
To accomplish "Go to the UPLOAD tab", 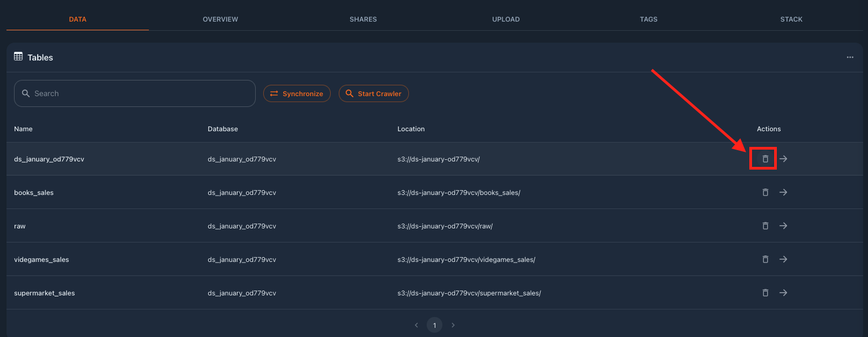I will tap(506, 19).
